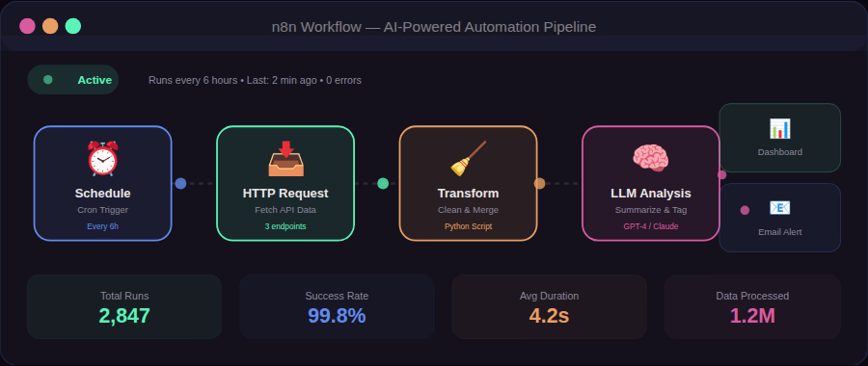
Task: Select the Transform node title
Action: [x=469, y=194]
